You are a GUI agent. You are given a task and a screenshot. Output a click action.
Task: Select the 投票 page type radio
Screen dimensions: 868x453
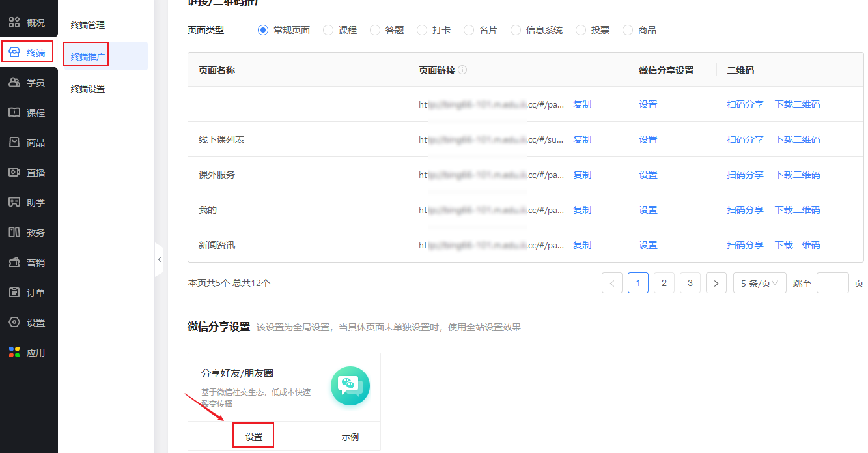click(x=581, y=30)
